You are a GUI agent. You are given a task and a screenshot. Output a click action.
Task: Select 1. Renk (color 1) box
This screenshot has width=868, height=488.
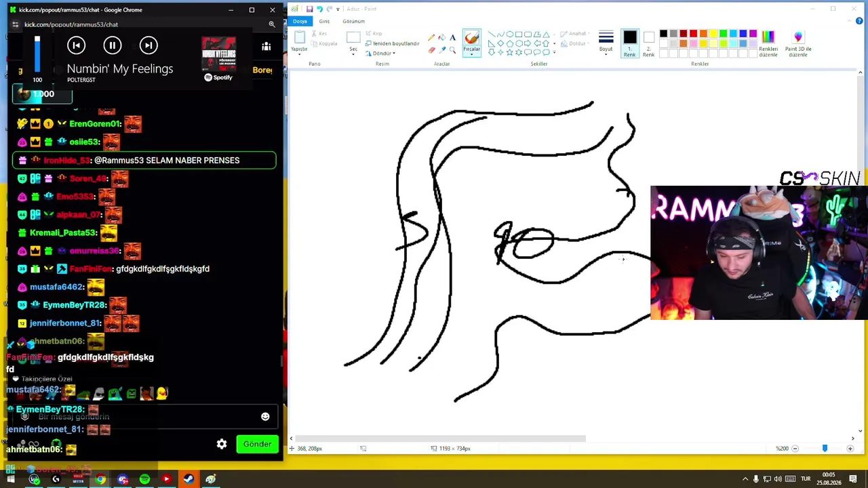coord(630,43)
